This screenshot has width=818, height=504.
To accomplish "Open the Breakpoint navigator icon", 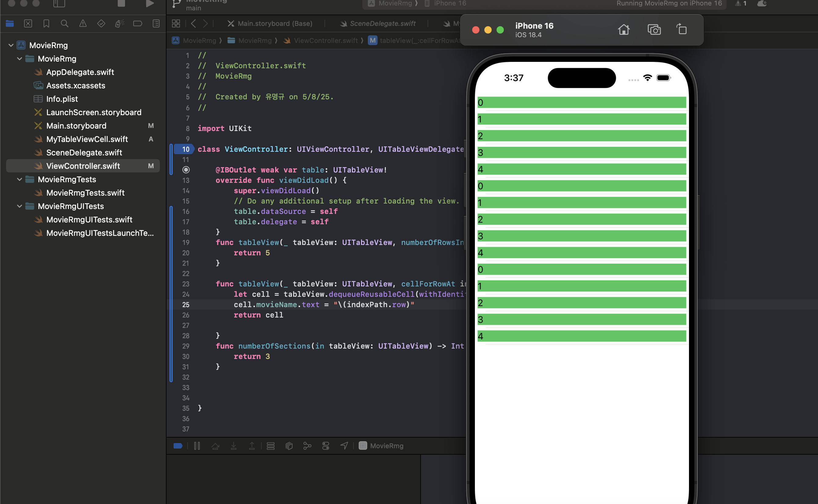I will (x=138, y=24).
